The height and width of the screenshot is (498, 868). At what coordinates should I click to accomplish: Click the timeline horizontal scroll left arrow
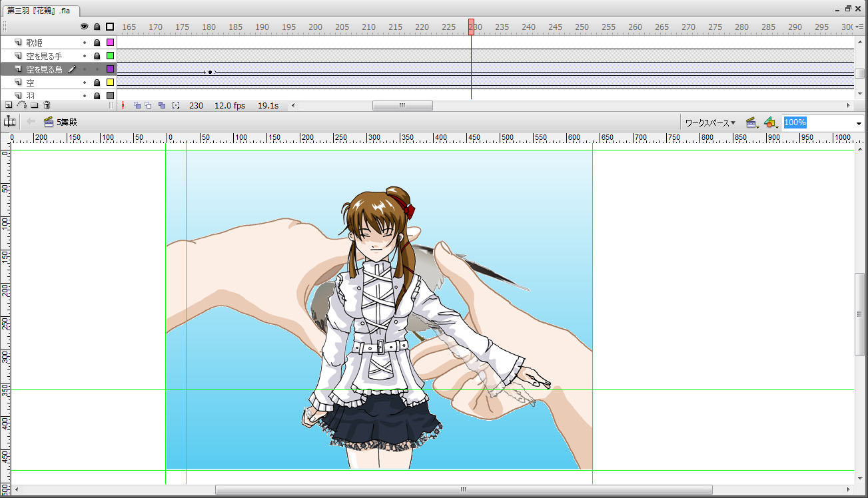click(x=292, y=105)
